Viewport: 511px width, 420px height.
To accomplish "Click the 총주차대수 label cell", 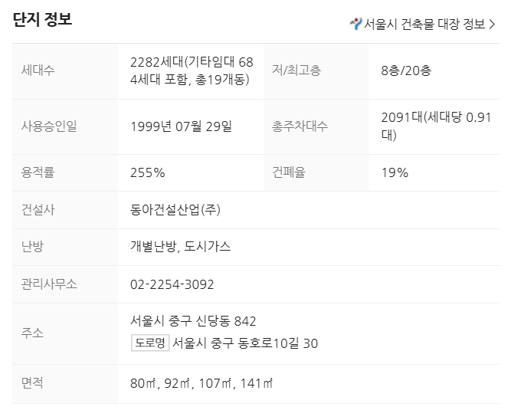I will 300,126.
